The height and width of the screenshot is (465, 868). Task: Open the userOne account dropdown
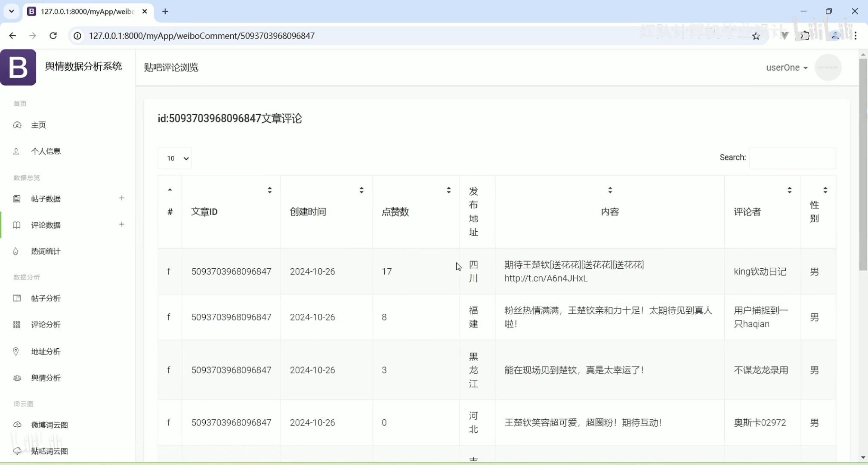click(786, 68)
